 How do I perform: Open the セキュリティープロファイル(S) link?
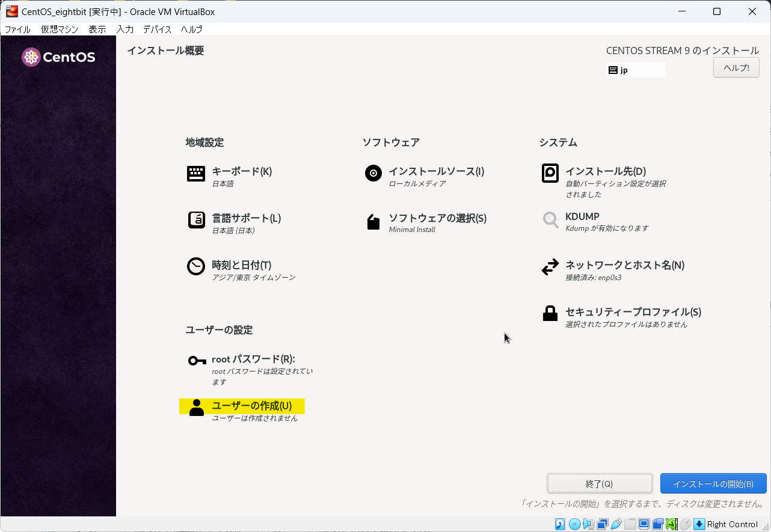[x=633, y=312]
